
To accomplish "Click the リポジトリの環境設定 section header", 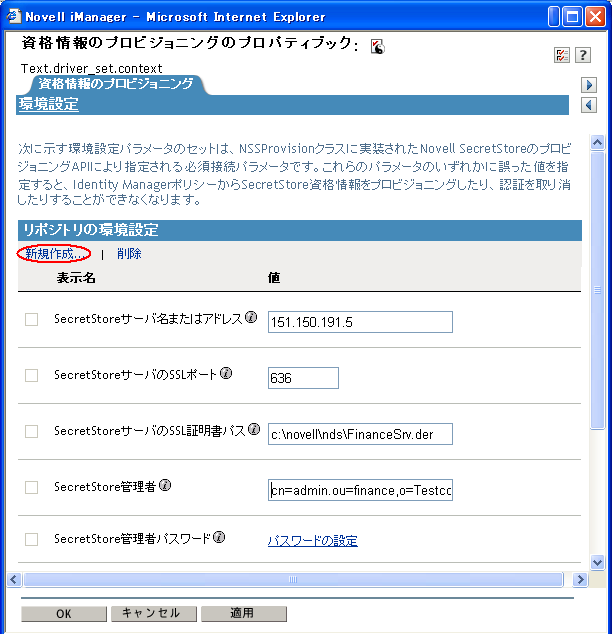I will click(300, 230).
